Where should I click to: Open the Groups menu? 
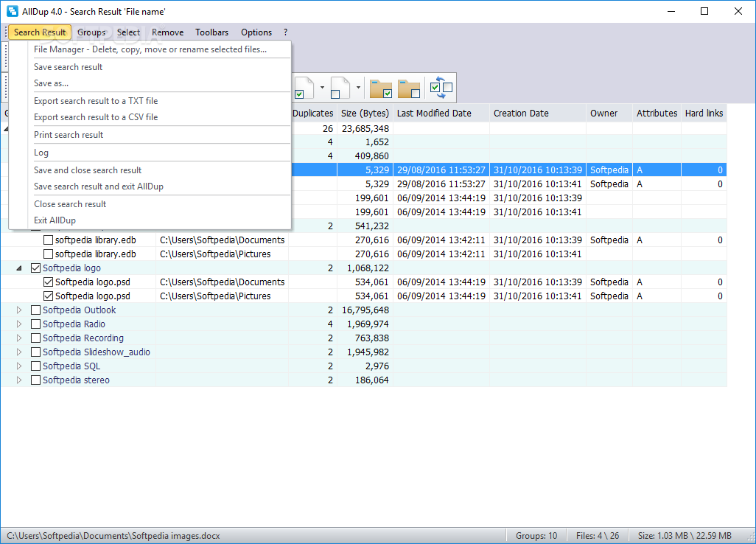point(91,32)
